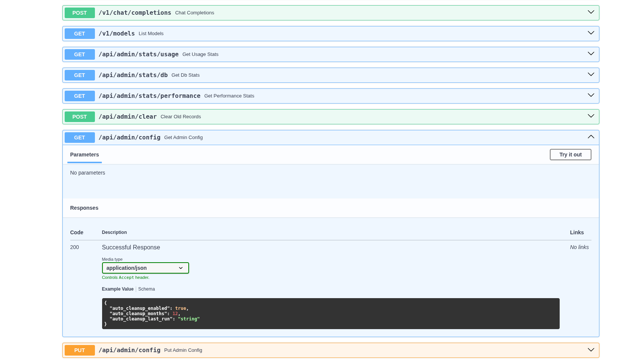Screen dimensions: 644x362
Task: Expand the PUT /api/admin/config chevron
Action: pos(591,350)
